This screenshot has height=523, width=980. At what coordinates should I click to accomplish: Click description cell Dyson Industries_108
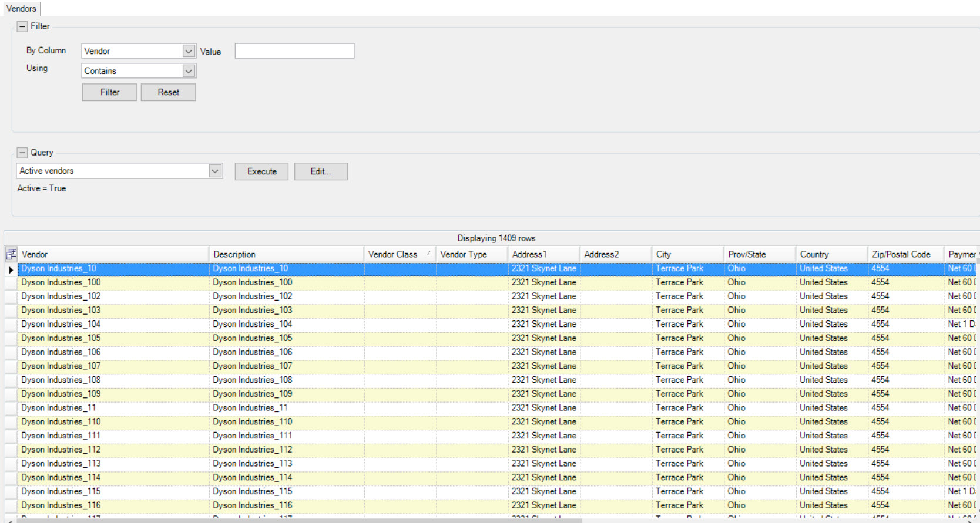(x=286, y=380)
